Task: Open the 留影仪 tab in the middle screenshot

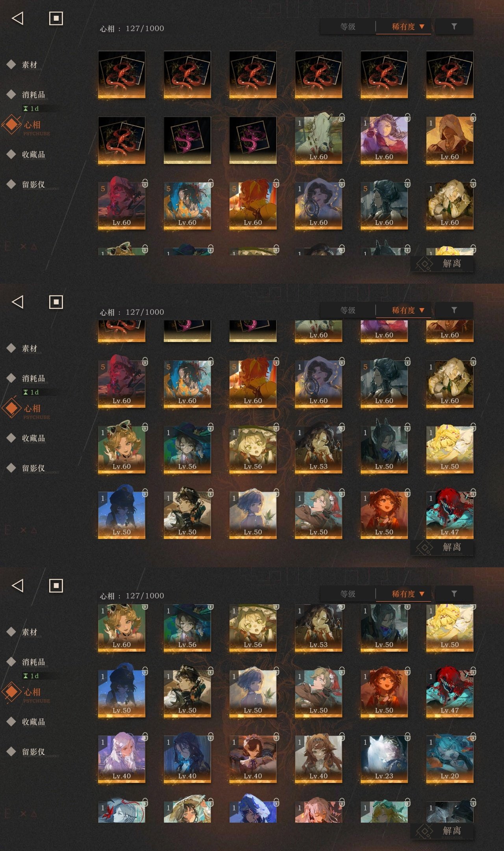Action: point(33,468)
